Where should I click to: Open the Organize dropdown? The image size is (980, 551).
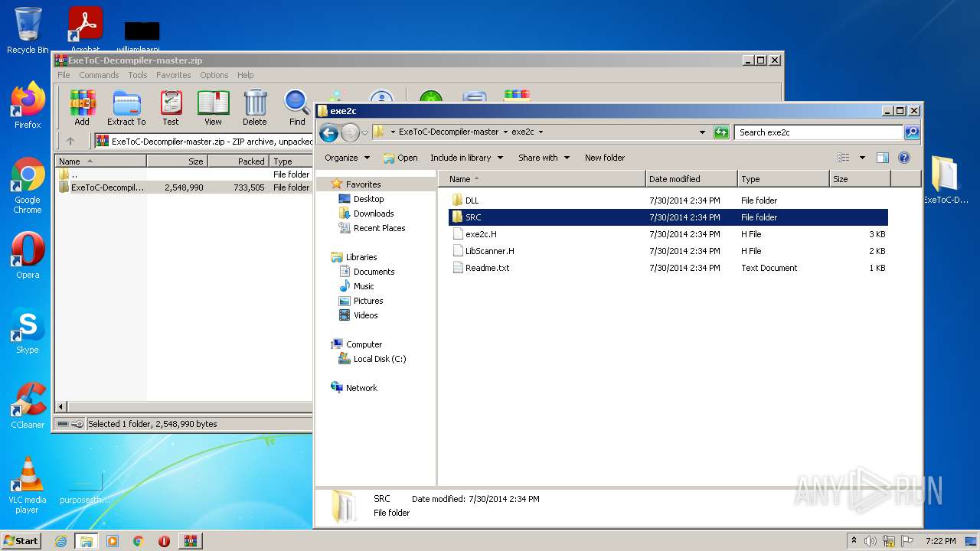click(x=347, y=158)
